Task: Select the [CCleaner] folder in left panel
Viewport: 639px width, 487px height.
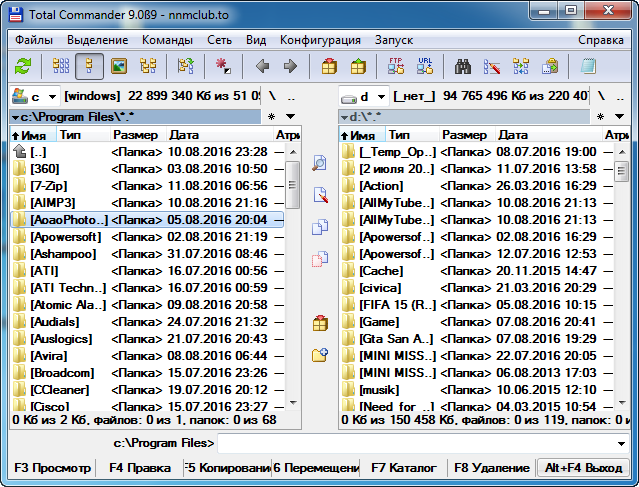Action: pyautogui.click(x=148, y=390)
